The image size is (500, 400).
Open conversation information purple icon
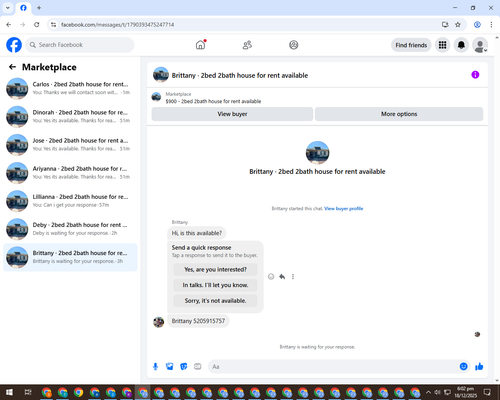coord(475,75)
